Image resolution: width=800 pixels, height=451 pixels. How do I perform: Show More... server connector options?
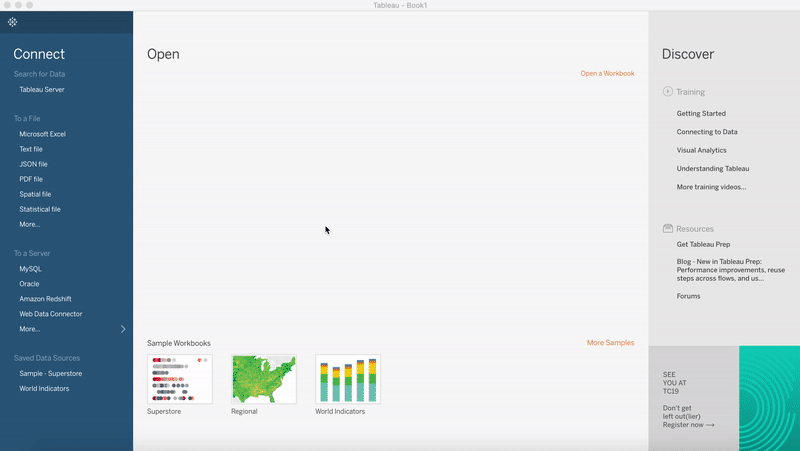[x=30, y=329]
